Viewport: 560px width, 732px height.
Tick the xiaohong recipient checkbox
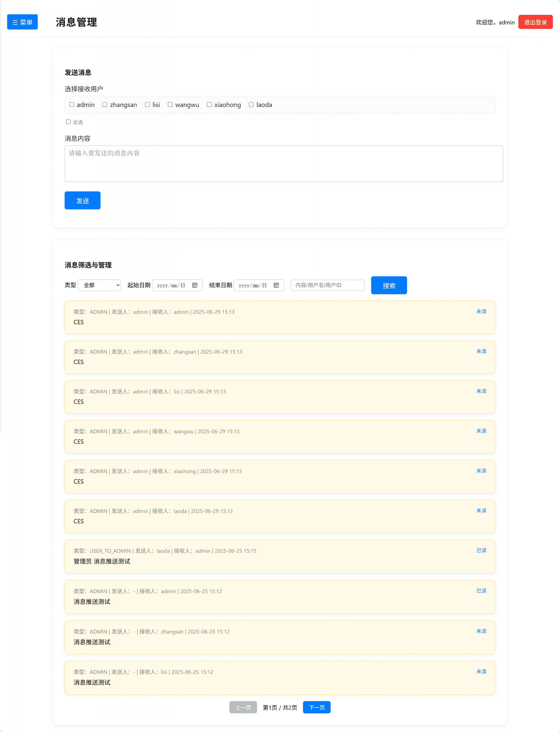click(209, 105)
